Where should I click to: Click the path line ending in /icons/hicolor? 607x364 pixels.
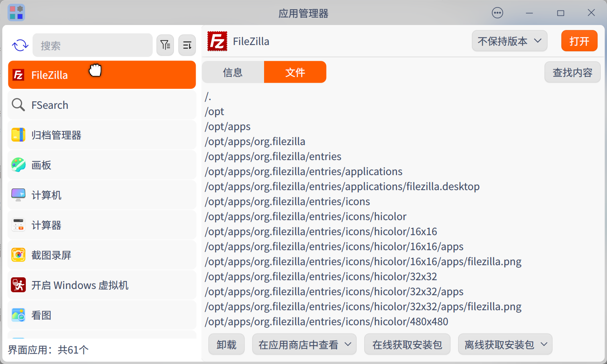click(306, 217)
